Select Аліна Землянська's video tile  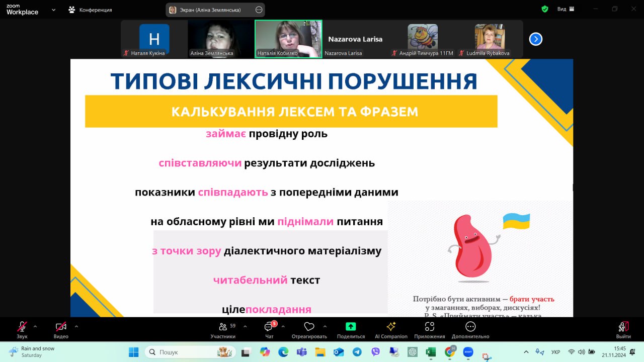(x=221, y=39)
